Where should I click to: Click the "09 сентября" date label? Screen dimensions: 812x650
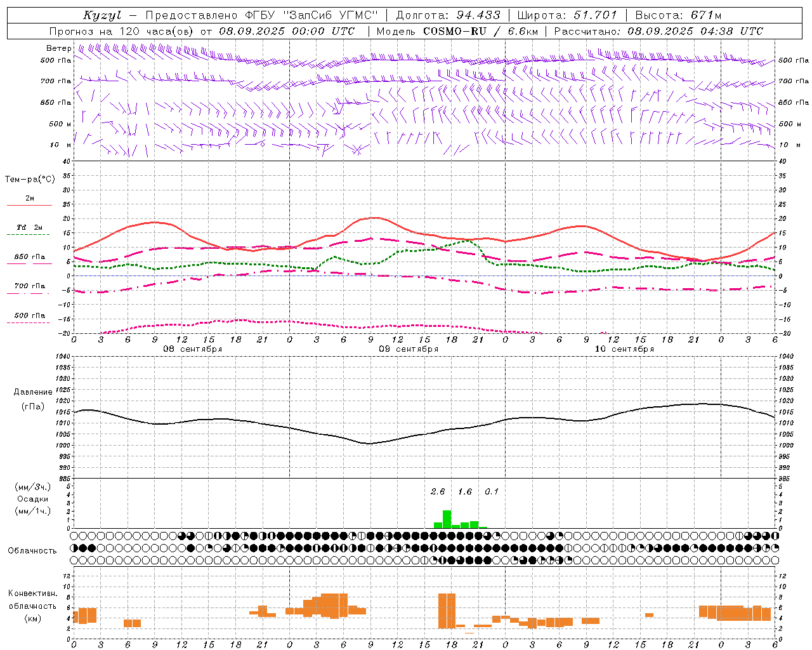[x=409, y=349]
